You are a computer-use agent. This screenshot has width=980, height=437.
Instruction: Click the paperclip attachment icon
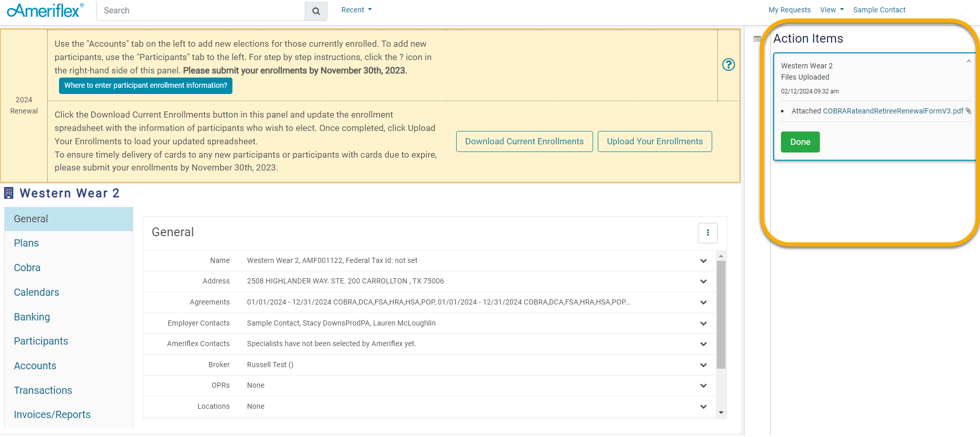coord(968,111)
